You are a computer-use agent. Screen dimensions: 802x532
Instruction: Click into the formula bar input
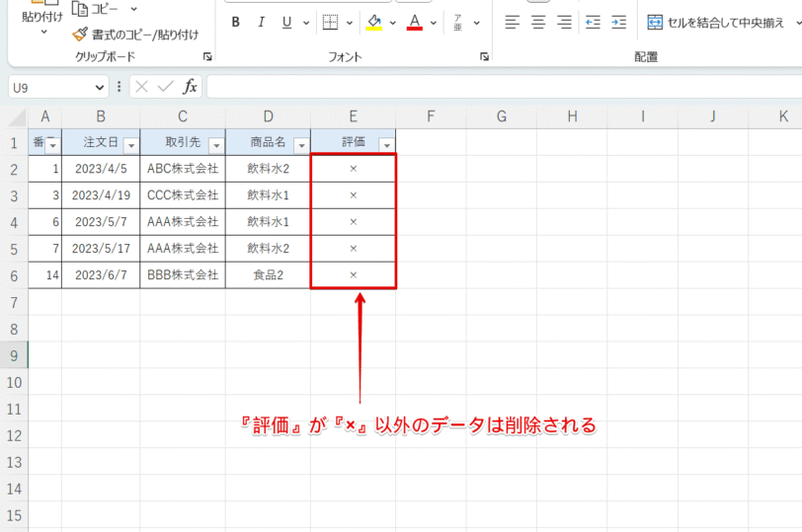pyautogui.click(x=504, y=88)
